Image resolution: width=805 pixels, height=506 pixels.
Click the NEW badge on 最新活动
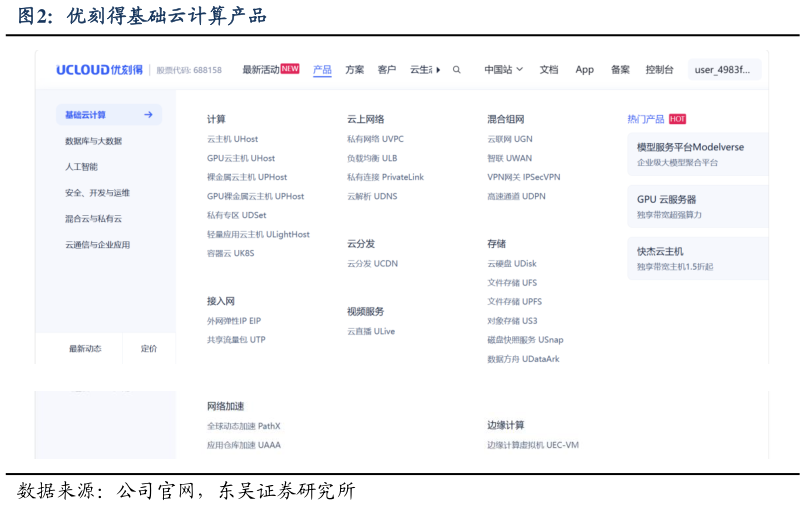(290, 69)
